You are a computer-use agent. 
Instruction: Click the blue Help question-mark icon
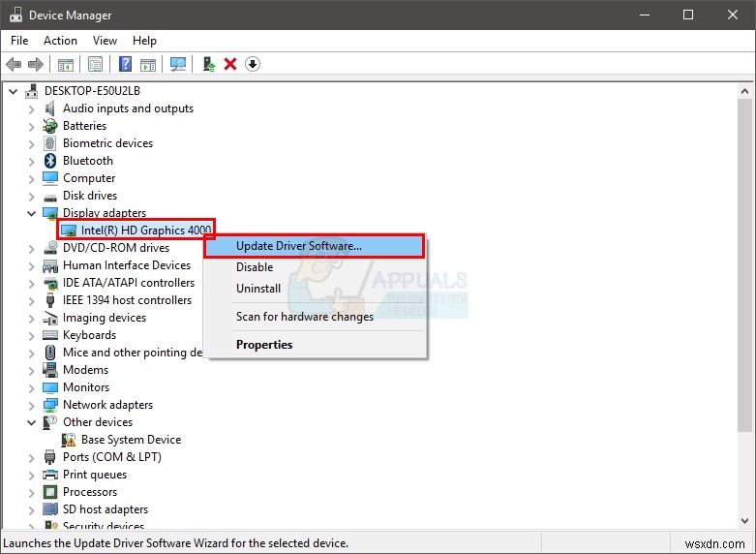point(125,64)
